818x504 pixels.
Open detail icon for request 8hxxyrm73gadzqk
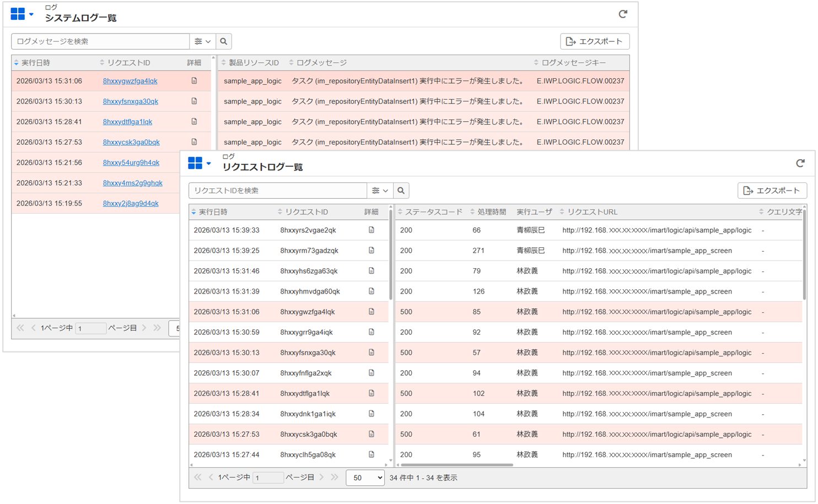pyautogui.click(x=372, y=251)
